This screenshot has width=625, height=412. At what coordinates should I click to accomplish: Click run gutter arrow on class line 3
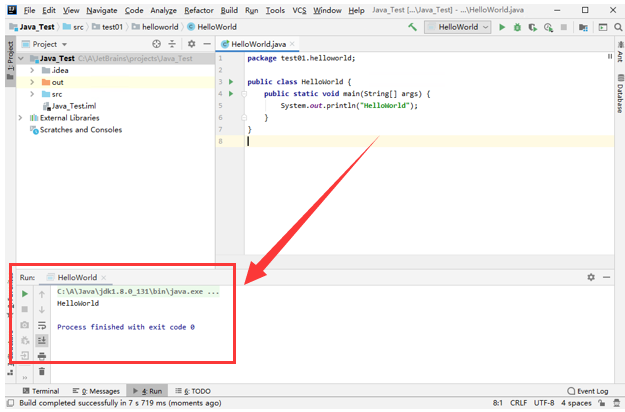[231, 82]
